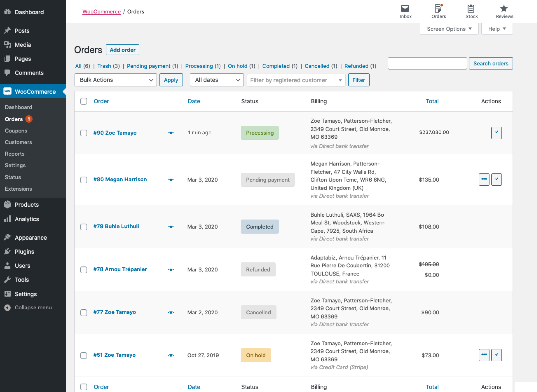Click the Add order button

tap(122, 50)
